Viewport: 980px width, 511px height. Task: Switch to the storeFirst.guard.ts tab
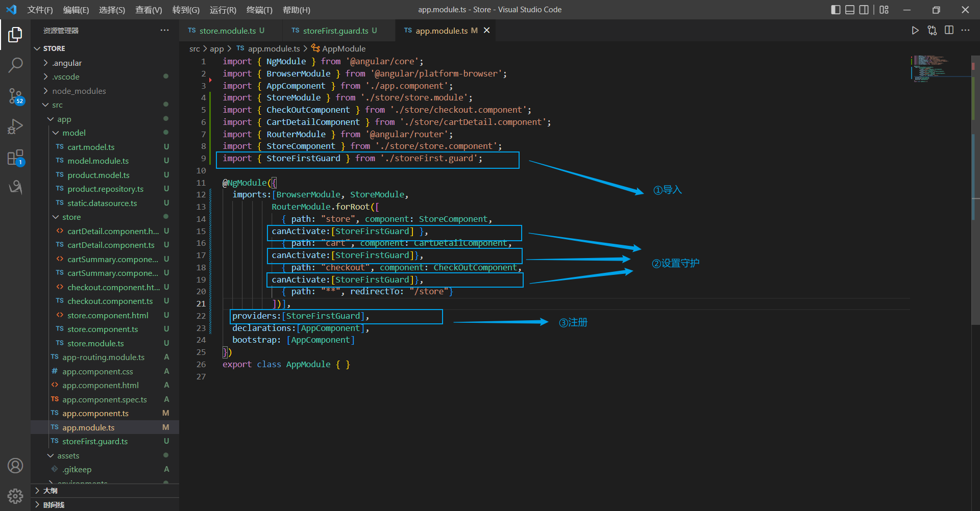[x=335, y=31]
